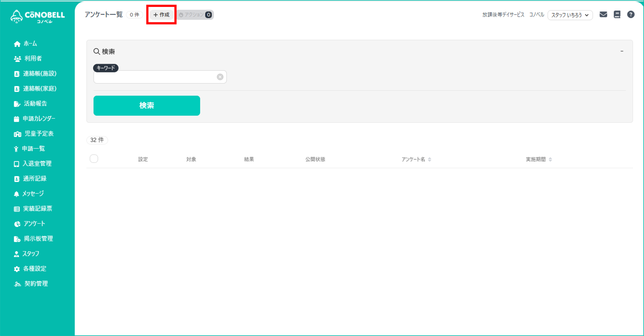
Task: Click the ＋作成 create button
Action: click(161, 15)
